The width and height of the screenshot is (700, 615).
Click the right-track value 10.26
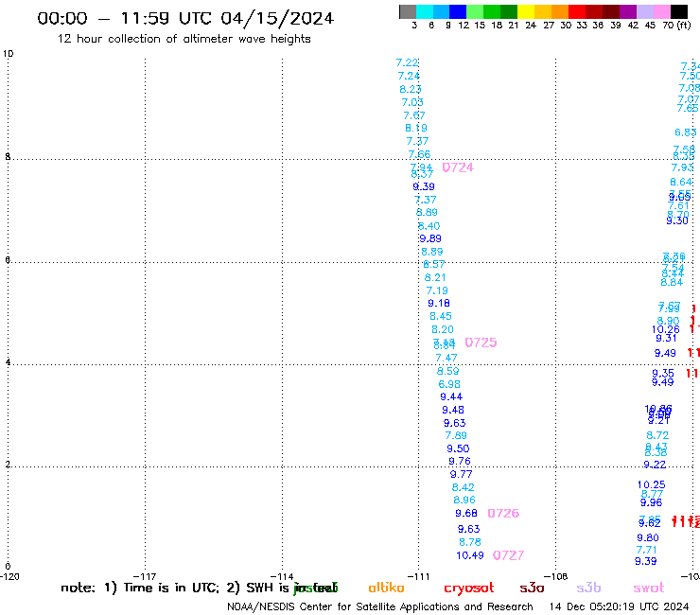tap(666, 329)
